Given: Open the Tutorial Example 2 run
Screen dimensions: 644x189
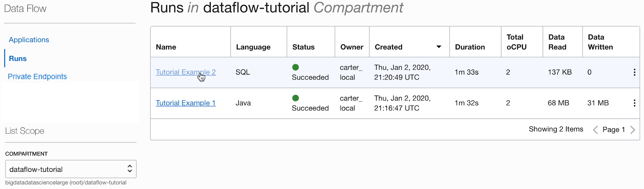Looking at the screenshot, I should [185, 72].
